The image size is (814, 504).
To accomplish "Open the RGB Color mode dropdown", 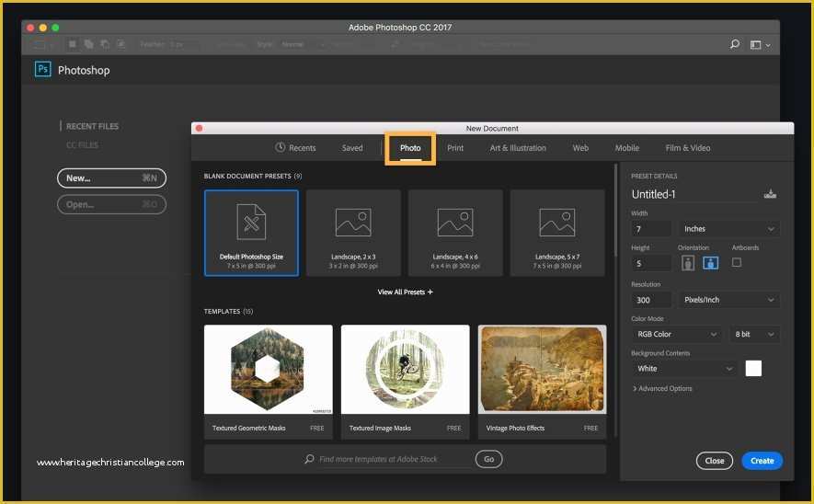I will point(676,334).
